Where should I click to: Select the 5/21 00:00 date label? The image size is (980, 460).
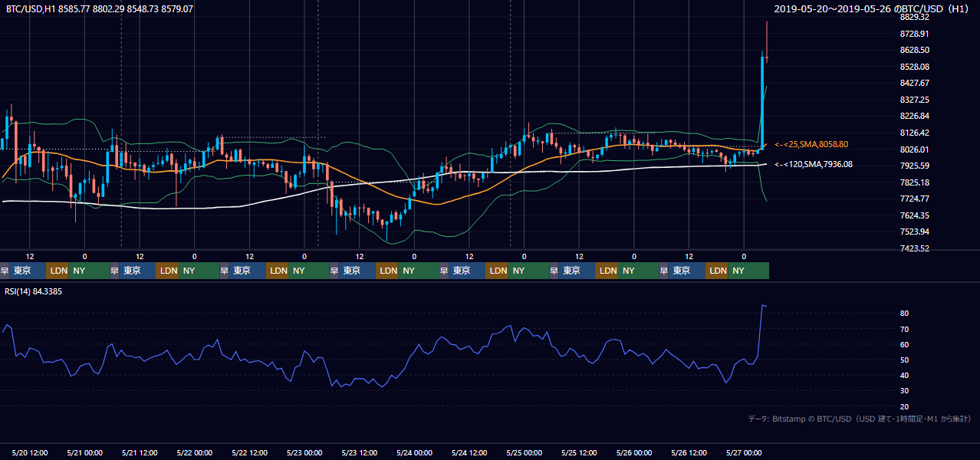pyautogui.click(x=84, y=452)
